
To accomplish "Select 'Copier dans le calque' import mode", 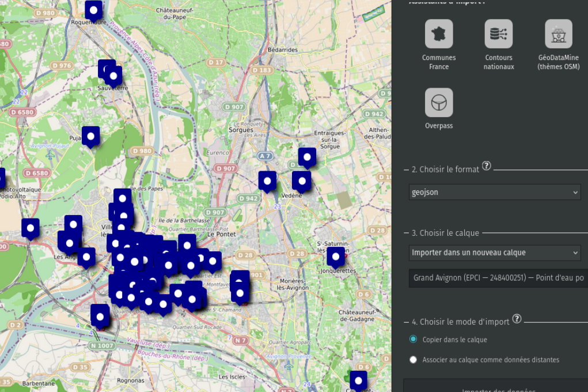I will (x=413, y=340).
